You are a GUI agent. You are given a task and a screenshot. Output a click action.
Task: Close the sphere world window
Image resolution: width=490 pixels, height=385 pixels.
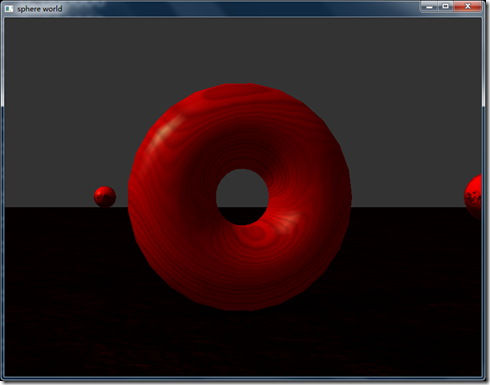pyautogui.click(x=468, y=7)
